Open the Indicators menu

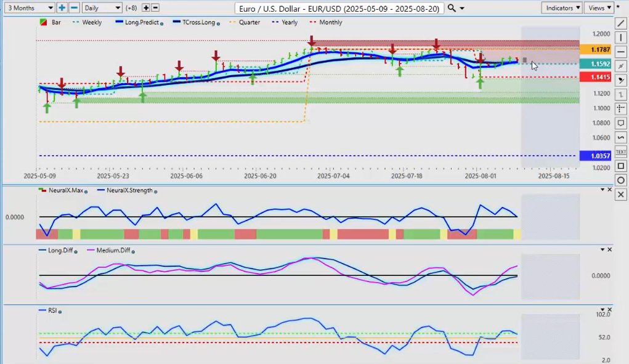pos(562,8)
